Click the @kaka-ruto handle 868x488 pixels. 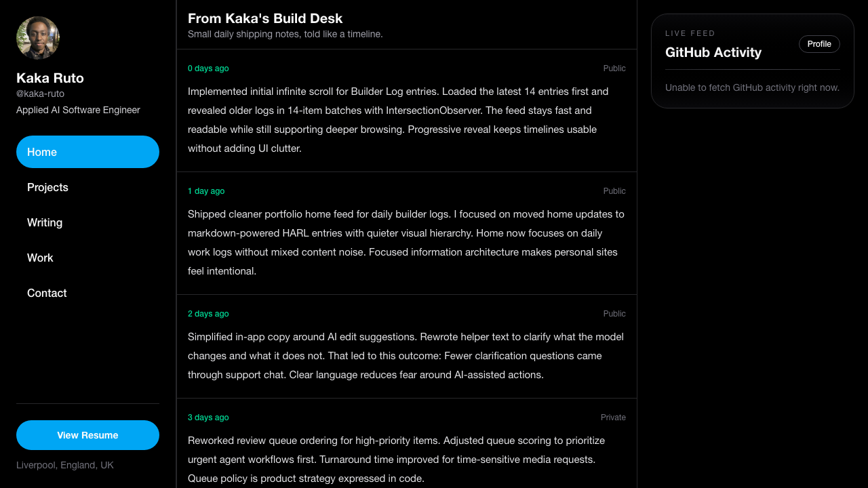coord(40,94)
